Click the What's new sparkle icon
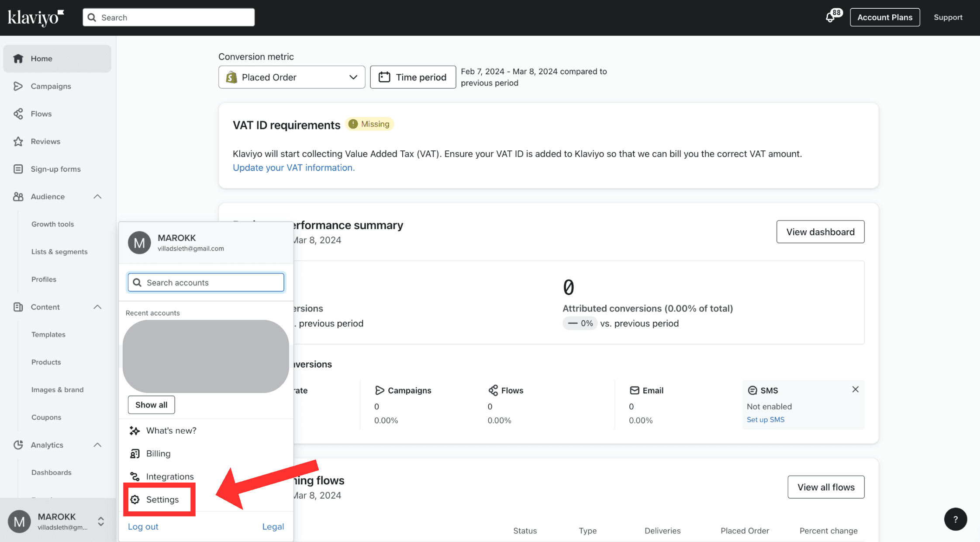The image size is (980, 542). point(135,431)
